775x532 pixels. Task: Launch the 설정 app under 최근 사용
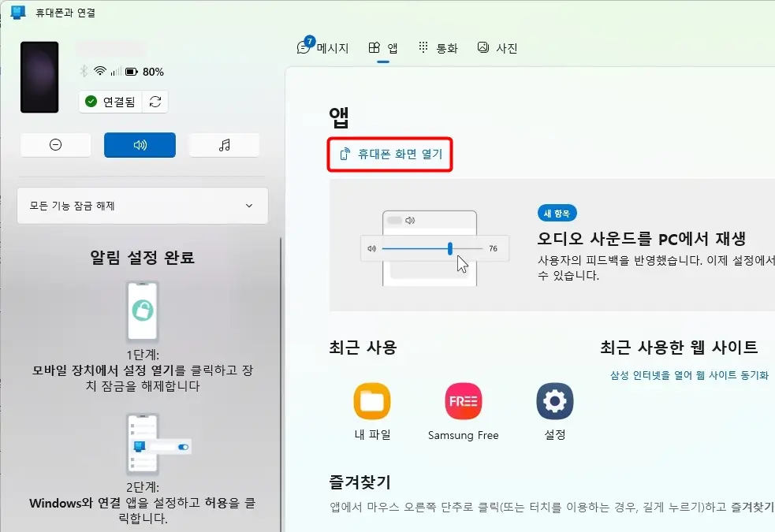point(555,402)
